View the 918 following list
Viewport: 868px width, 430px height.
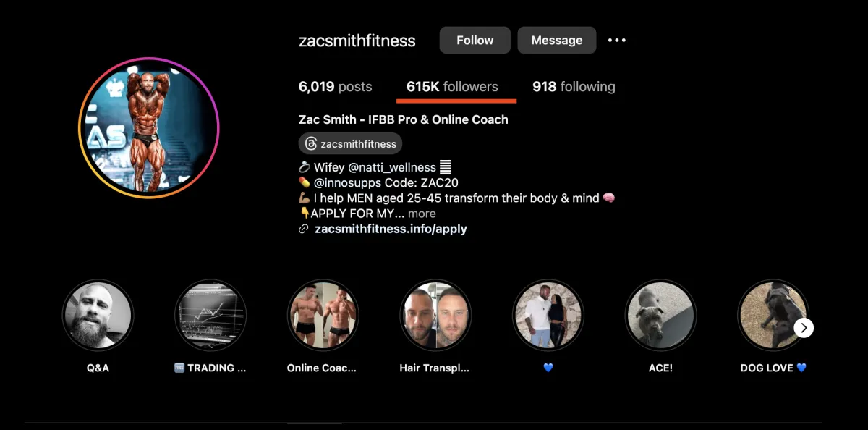point(574,87)
